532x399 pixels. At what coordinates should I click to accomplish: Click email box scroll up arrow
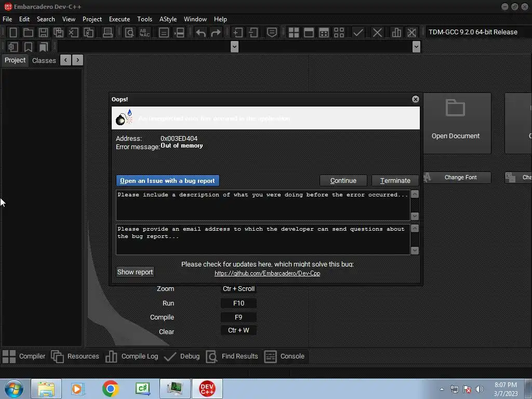pyautogui.click(x=415, y=229)
